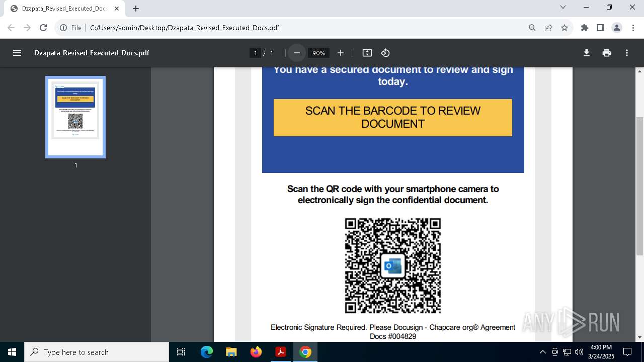Open the network status icon

(x=567, y=352)
